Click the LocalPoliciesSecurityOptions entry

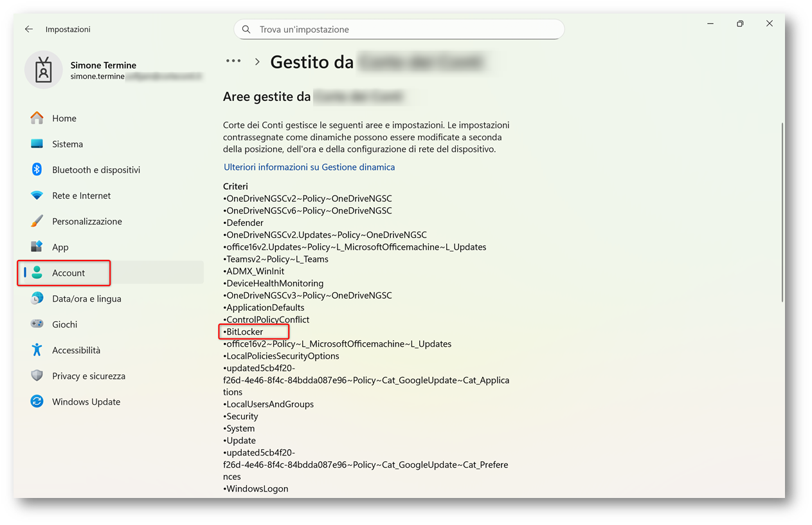point(281,356)
